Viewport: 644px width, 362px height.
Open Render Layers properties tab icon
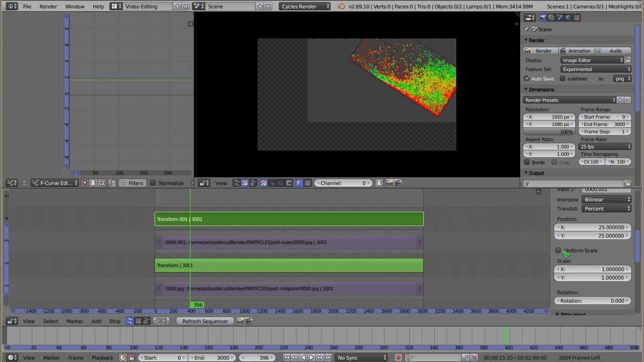pos(551,18)
